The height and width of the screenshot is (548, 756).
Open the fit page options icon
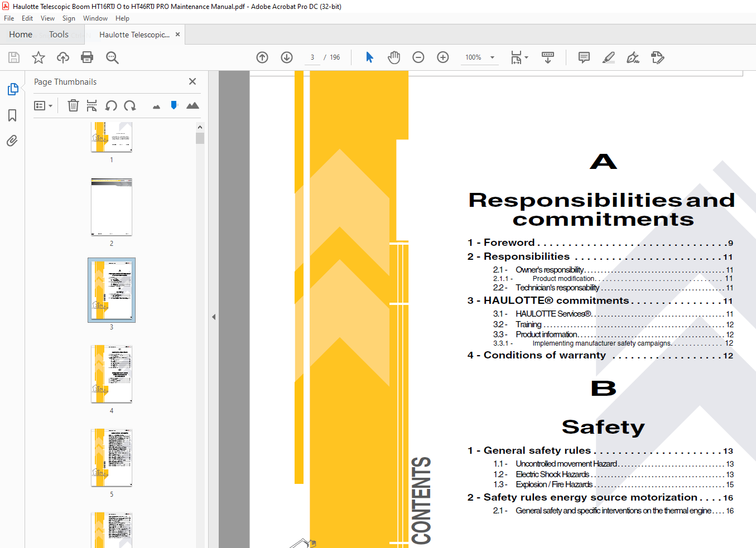pyautogui.click(x=519, y=57)
